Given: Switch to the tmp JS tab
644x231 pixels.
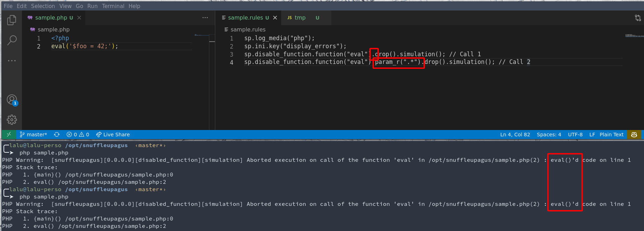Looking at the screenshot, I should tap(300, 17).
